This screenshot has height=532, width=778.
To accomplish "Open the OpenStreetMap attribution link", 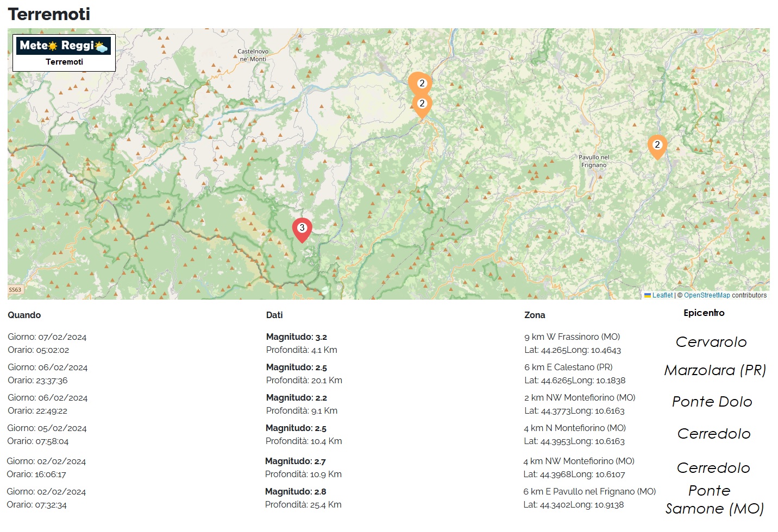I will coord(707,295).
